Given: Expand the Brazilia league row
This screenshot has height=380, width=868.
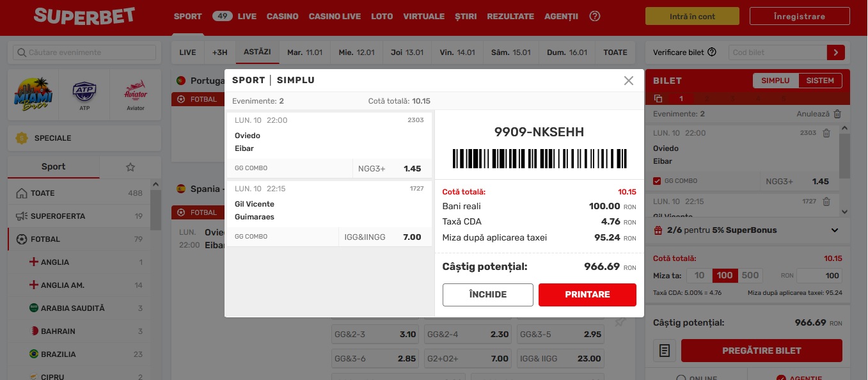Looking at the screenshot, I should coord(79,354).
